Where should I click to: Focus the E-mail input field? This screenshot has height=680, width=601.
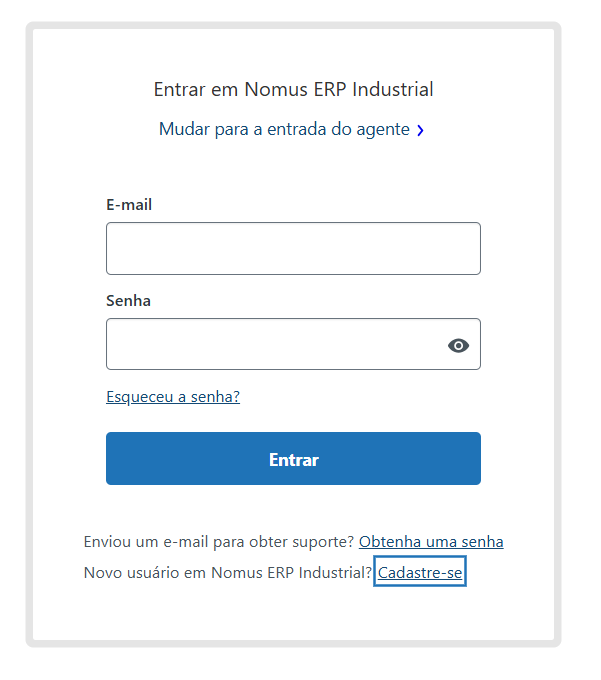[x=293, y=248]
